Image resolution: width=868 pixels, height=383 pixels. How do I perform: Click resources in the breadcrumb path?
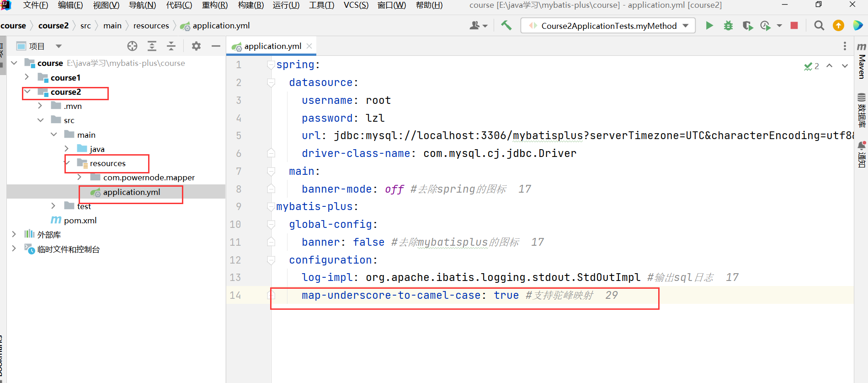point(151,26)
